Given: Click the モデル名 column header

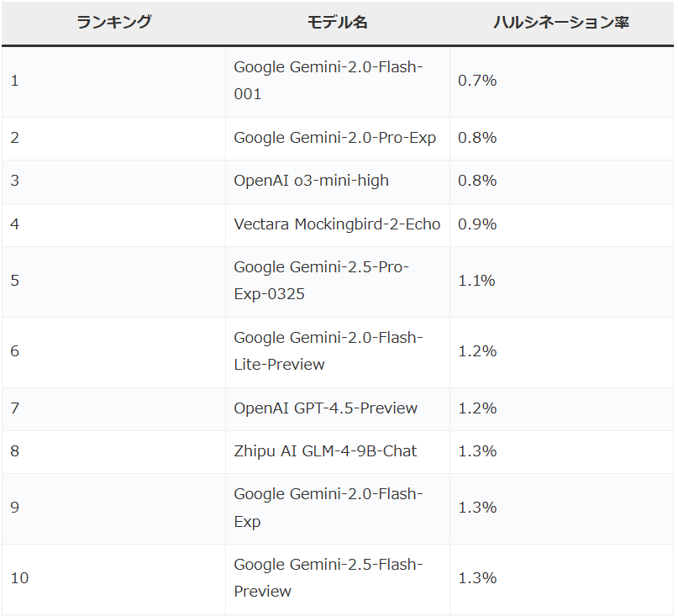Looking at the screenshot, I should (x=337, y=22).
